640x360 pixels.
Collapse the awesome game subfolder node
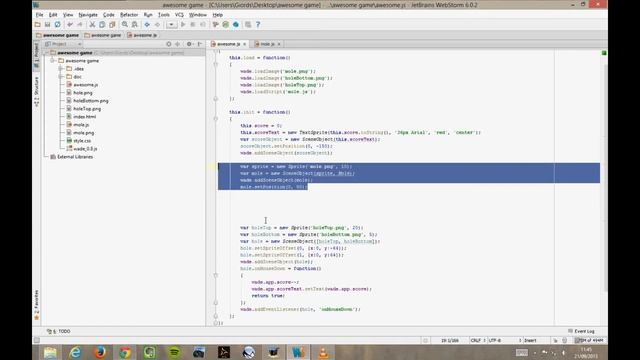[52, 60]
